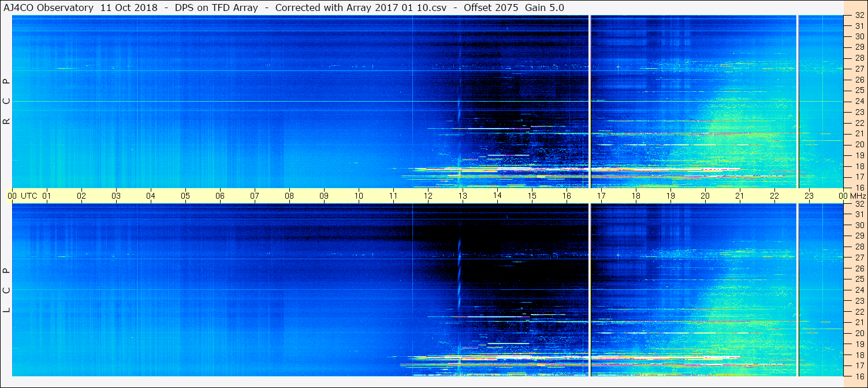Click the 18 MHz tick of the LCP panel
Screen dimensions: 868x388
pos(859,355)
